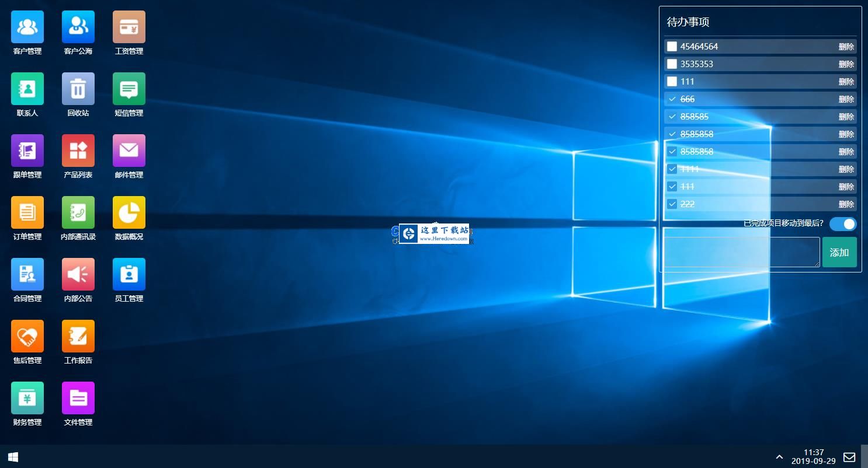Open 合同管理 contract management
The height and width of the screenshot is (468, 868).
27,274
